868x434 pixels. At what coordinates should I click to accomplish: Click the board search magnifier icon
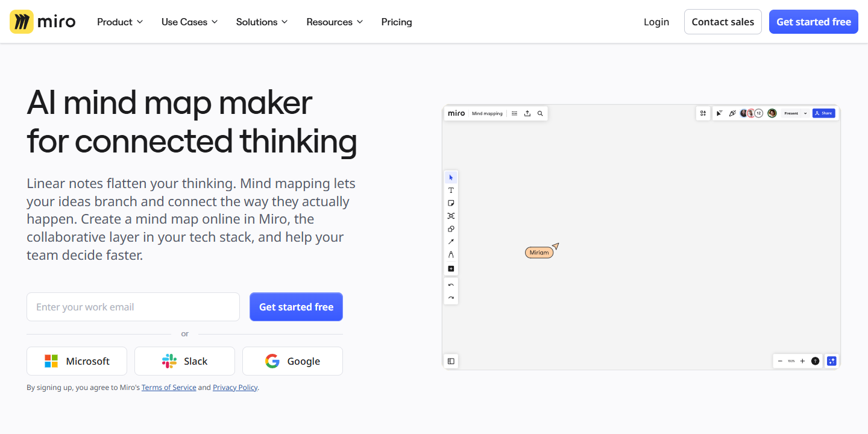coord(540,113)
